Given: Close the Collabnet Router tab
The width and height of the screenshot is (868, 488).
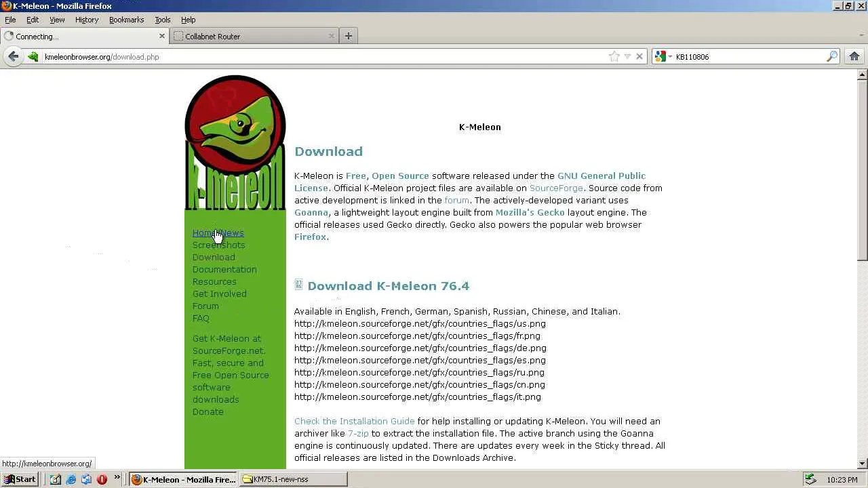Looking at the screenshot, I should [331, 36].
